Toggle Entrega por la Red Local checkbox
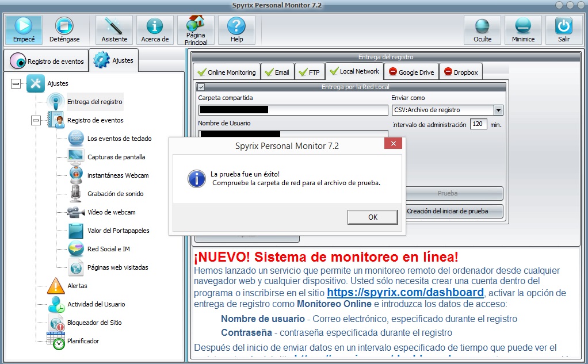 point(201,87)
